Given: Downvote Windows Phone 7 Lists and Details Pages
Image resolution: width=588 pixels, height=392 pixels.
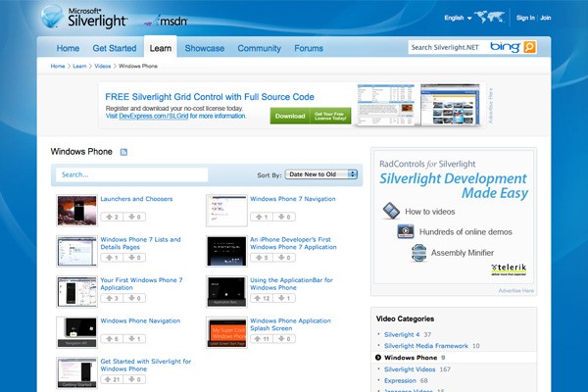Looking at the screenshot, I should coord(134,258).
